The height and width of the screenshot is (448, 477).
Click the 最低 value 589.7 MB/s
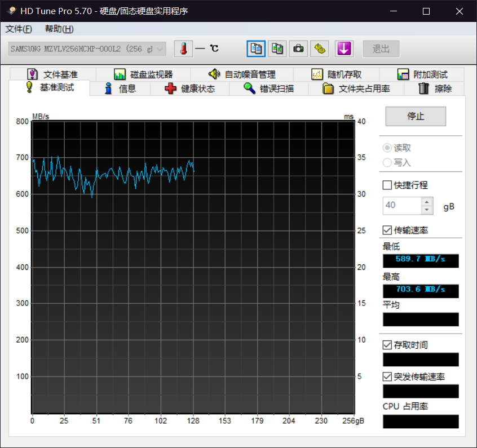[421, 261]
